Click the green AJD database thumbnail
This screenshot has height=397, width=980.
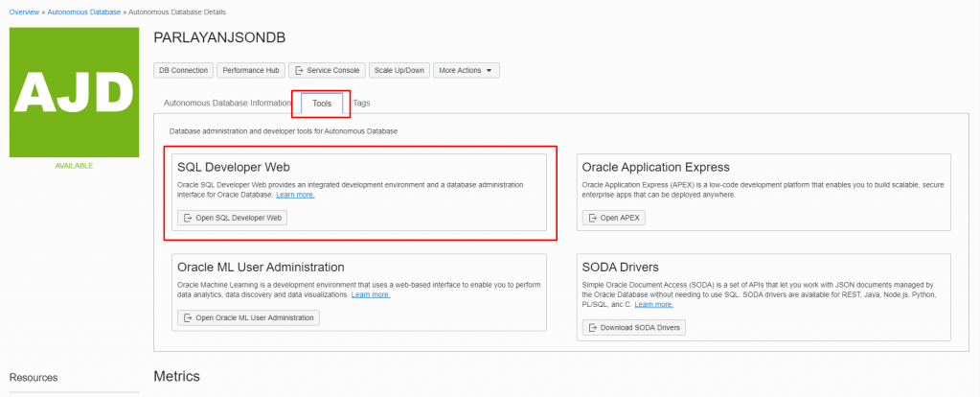[x=74, y=92]
